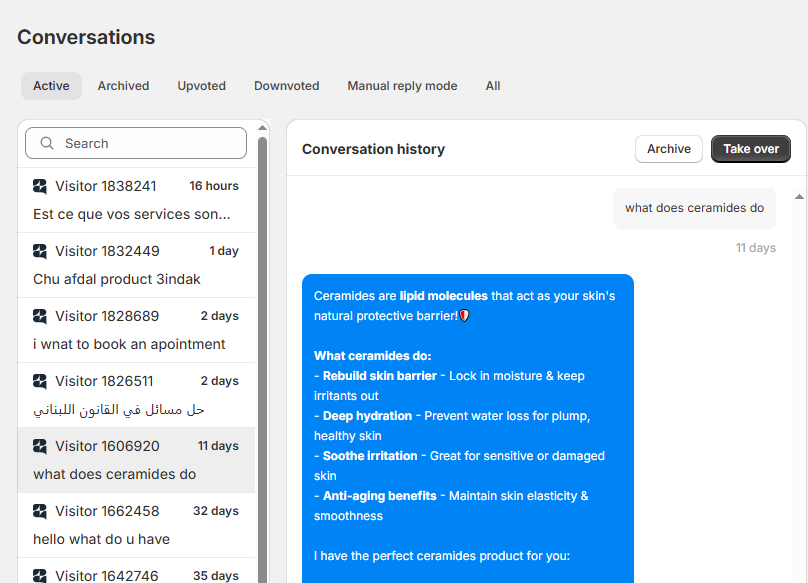Select the bot icon for Visitor 1828689

pyautogui.click(x=40, y=316)
